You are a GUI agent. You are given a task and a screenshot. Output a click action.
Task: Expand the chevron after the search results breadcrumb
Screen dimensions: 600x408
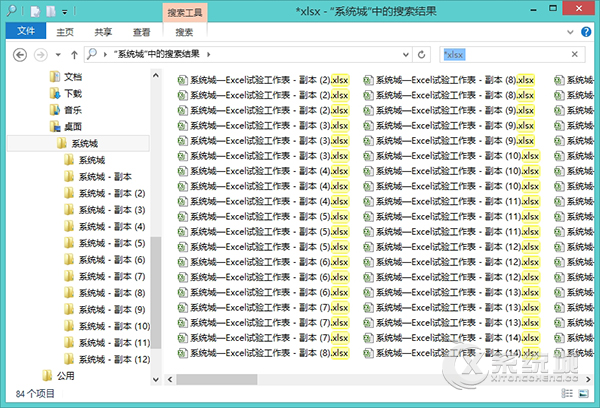point(209,54)
